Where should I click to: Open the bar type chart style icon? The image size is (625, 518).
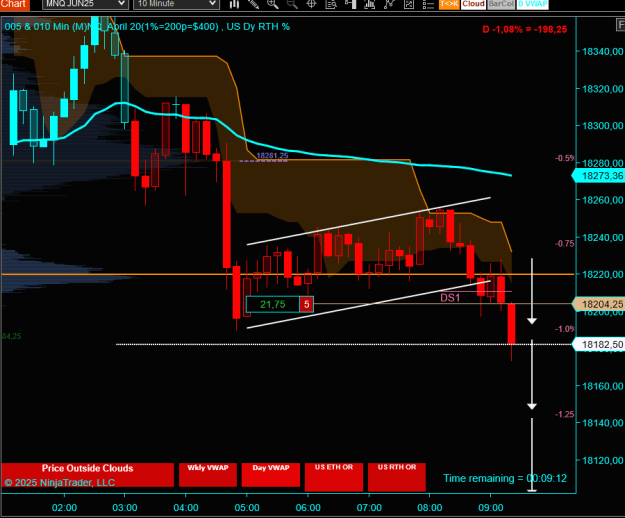[x=234, y=4]
